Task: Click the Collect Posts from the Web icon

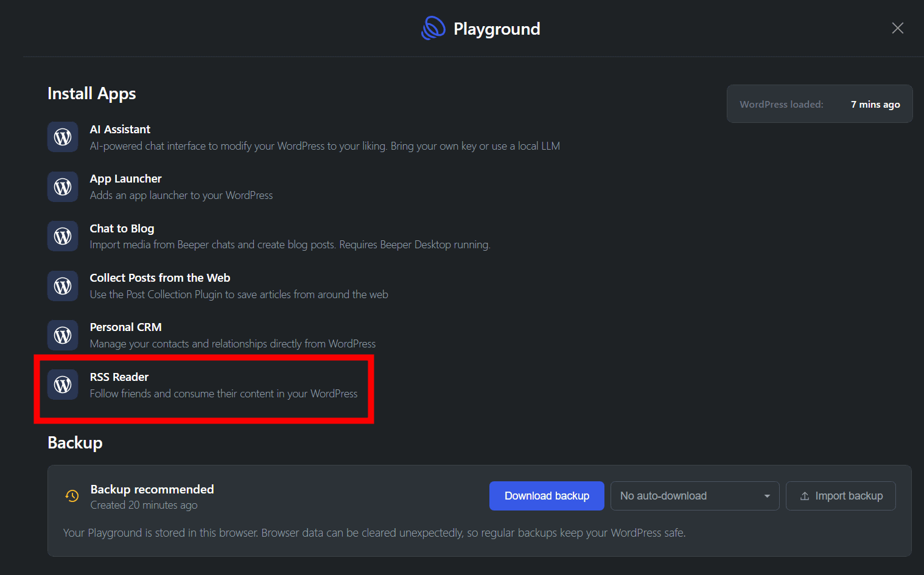Action: pos(63,286)
